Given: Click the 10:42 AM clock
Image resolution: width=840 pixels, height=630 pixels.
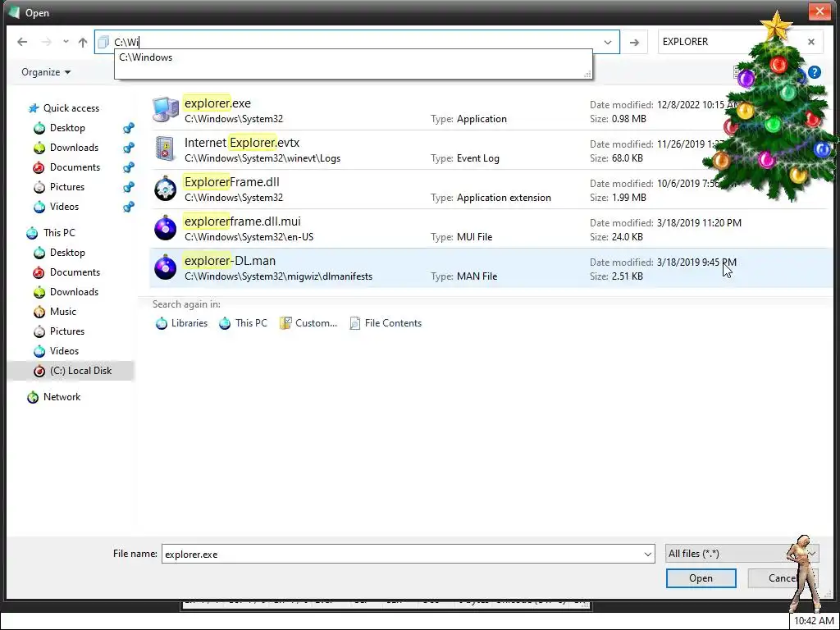Looking at the screenshot, I should coord(814,622).
